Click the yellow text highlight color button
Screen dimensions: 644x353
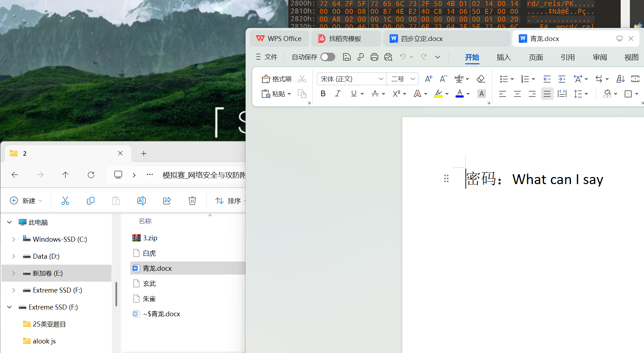coord(438,94)
